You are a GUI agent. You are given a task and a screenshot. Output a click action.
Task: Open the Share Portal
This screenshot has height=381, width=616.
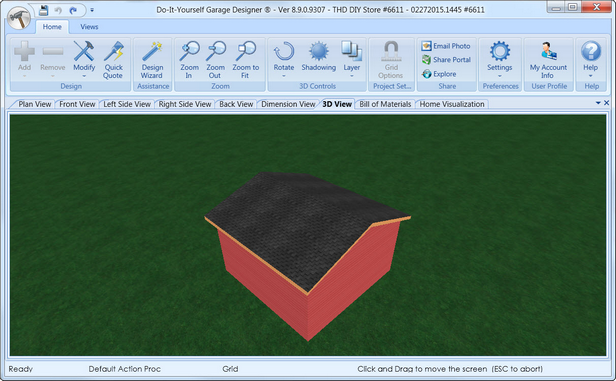(x=446, y=60)
